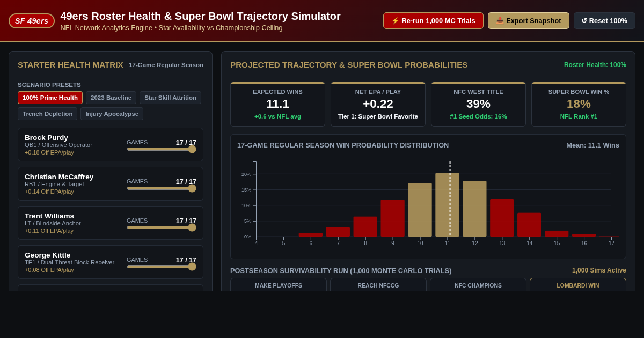The height and width of the screenshot is (338, 644).
Task: Apply the Trench Depletion preset
Action: (48, 114)
